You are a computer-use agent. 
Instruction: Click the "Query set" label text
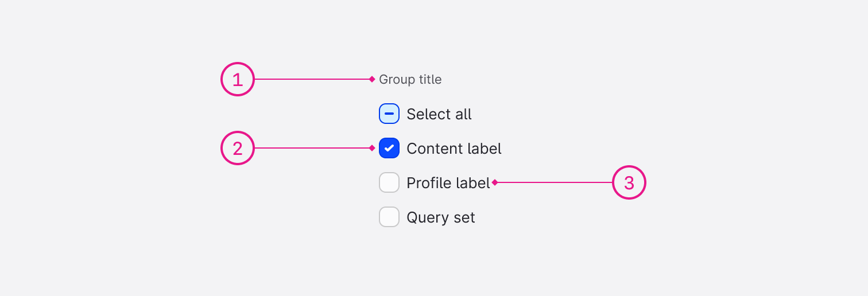[x=440, y=217]
